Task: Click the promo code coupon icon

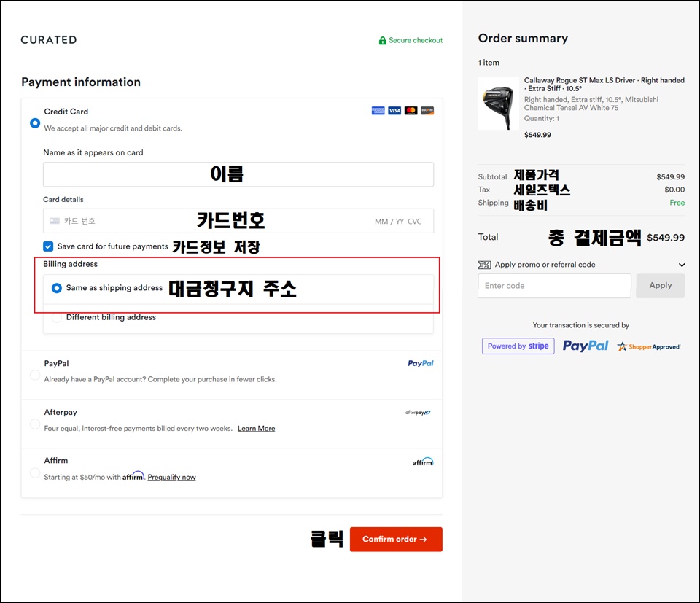Action: coord(484,265)
